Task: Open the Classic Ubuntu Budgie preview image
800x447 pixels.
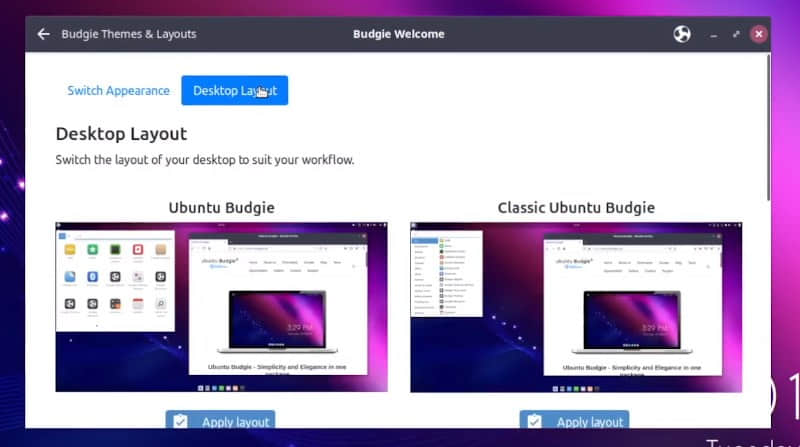Action: [576, 307]
